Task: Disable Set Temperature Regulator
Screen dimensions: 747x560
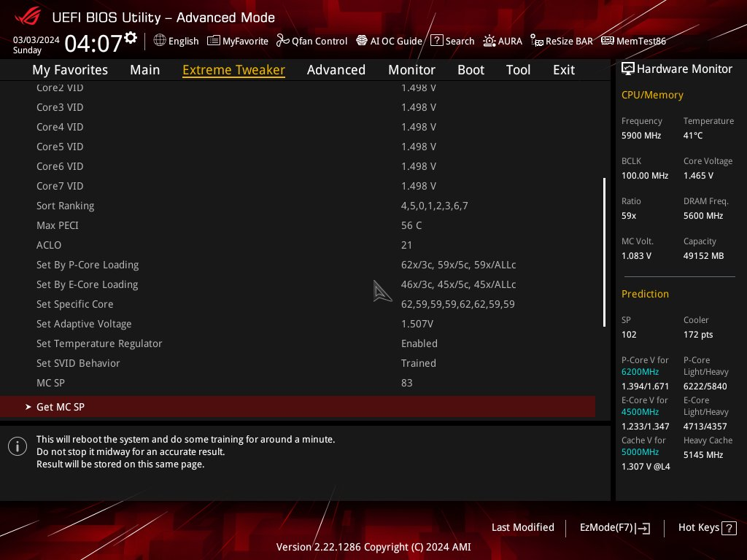Action: click(x=419, y=343)
